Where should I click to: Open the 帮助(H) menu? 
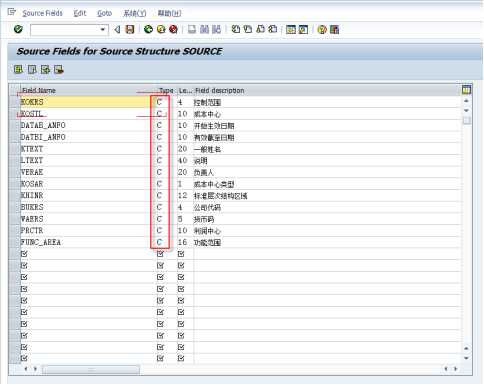point(169,13)
